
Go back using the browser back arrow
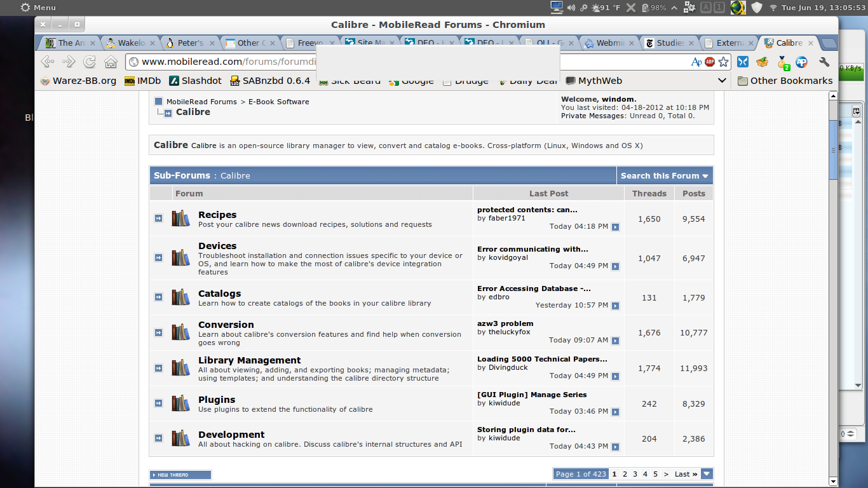[x=47, y=62]
